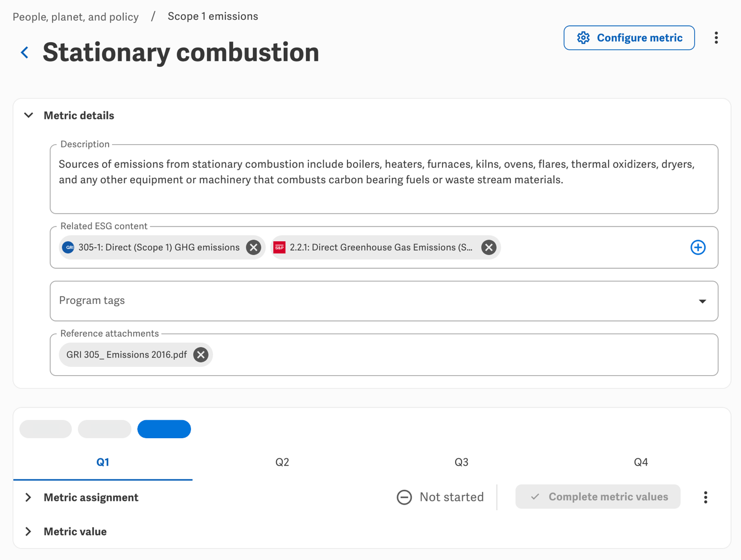Image resolution: width=741 pixels, height=560 pixels.
Task: Open Metric assignment kebab options menu
Action: pyautogui.click(x=706, y=497)
